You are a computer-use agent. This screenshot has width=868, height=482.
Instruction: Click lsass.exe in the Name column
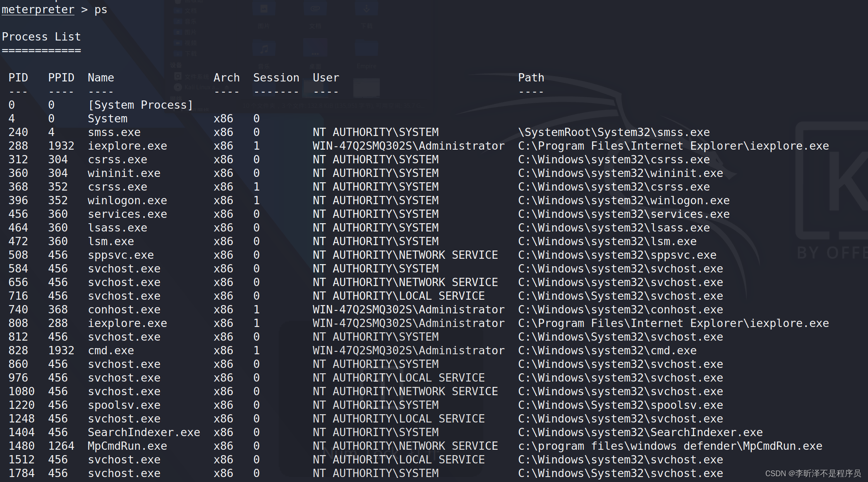pos(117,228)
